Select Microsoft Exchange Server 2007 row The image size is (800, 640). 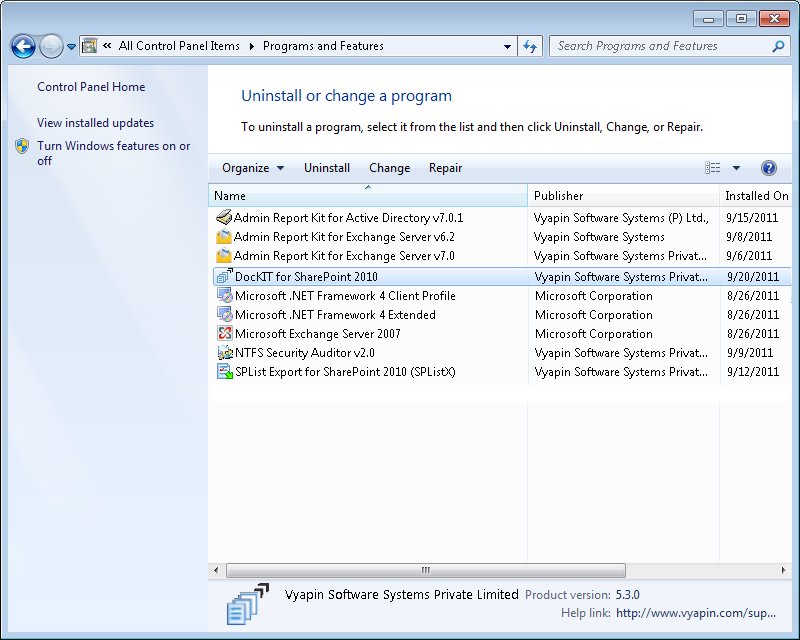[318, 334]
